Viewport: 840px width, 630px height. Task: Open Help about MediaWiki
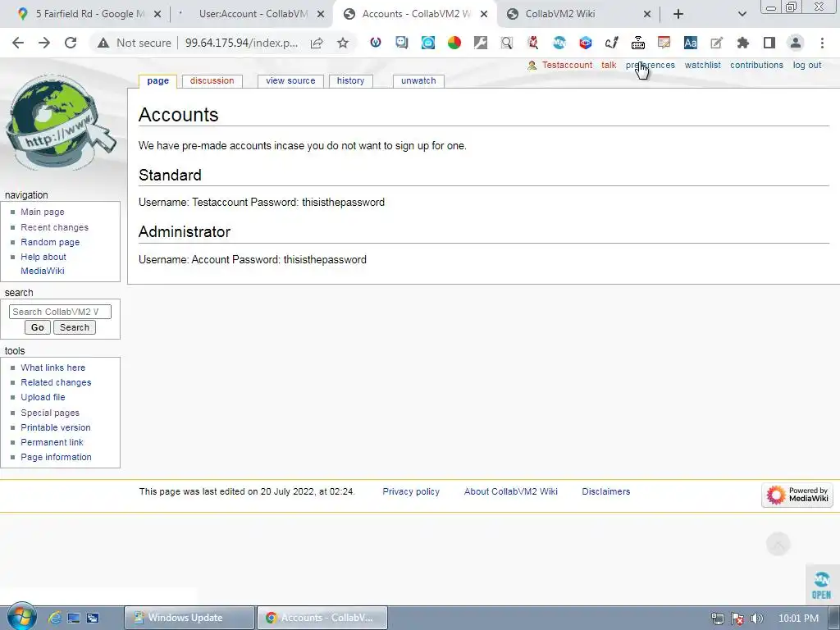pos(43,263)
